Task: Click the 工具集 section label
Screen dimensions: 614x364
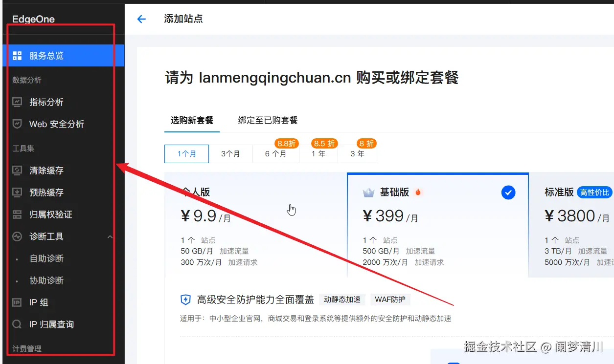Action: point(23,149)
